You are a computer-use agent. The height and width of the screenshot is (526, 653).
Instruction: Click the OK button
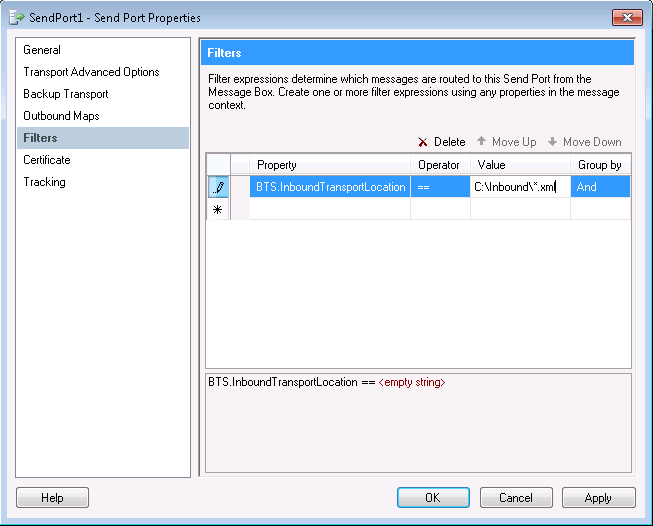coord(433,498)
